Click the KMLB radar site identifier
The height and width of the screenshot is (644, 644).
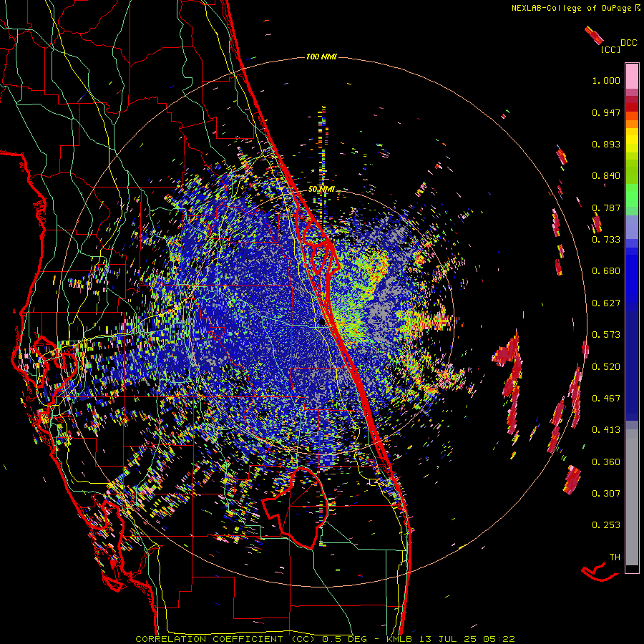399,639
